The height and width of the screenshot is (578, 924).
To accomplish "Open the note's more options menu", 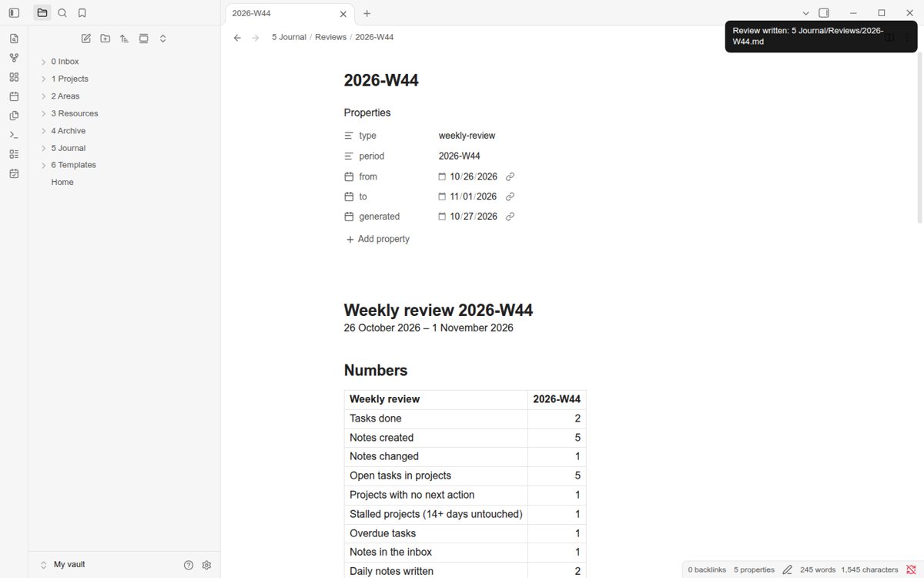I will 907,37.
